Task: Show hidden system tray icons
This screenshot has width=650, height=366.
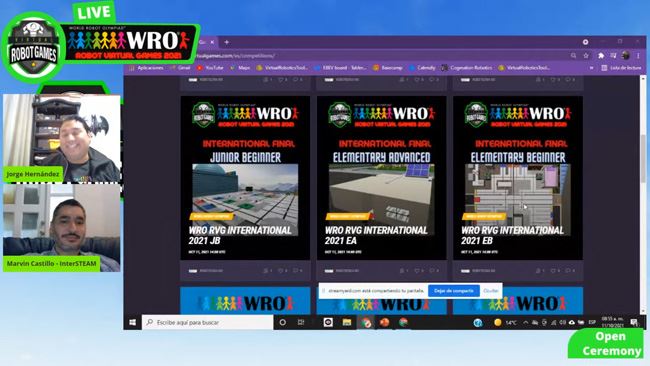Action: coord(525,322)
